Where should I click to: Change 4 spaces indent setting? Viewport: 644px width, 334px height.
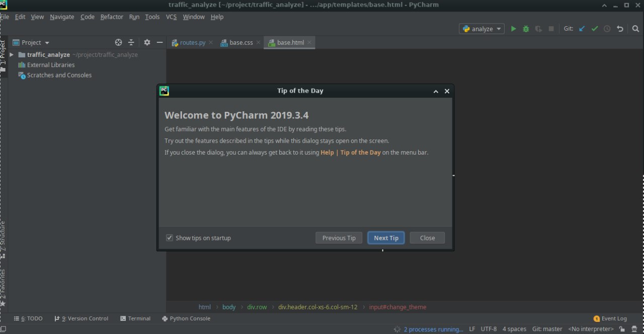click(x=514, y=329)
